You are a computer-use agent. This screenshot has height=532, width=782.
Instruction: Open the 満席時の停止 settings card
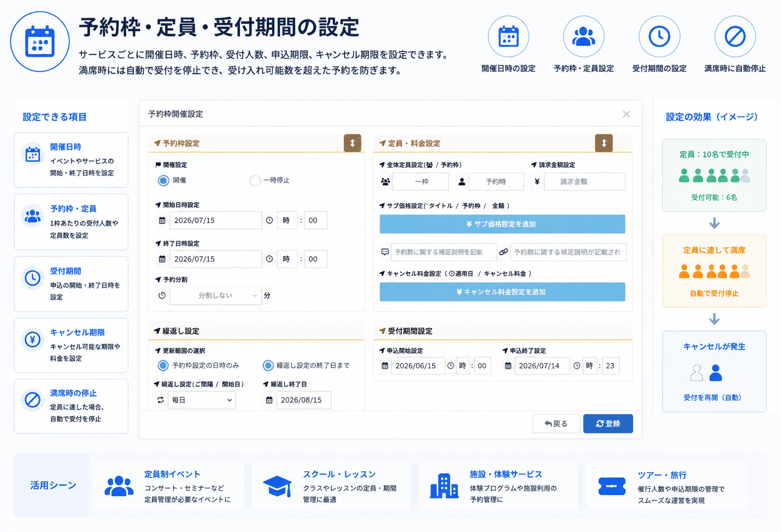[x=71, y=406]
